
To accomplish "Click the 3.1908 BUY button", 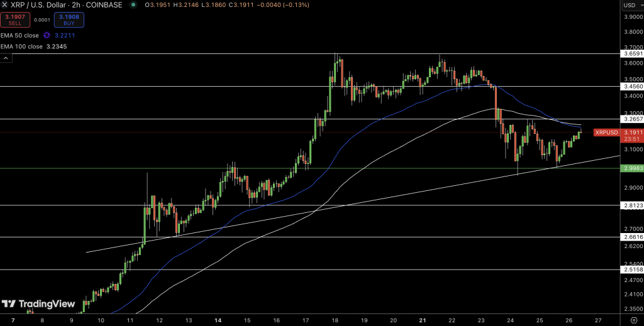I will [x=69, y=19].
